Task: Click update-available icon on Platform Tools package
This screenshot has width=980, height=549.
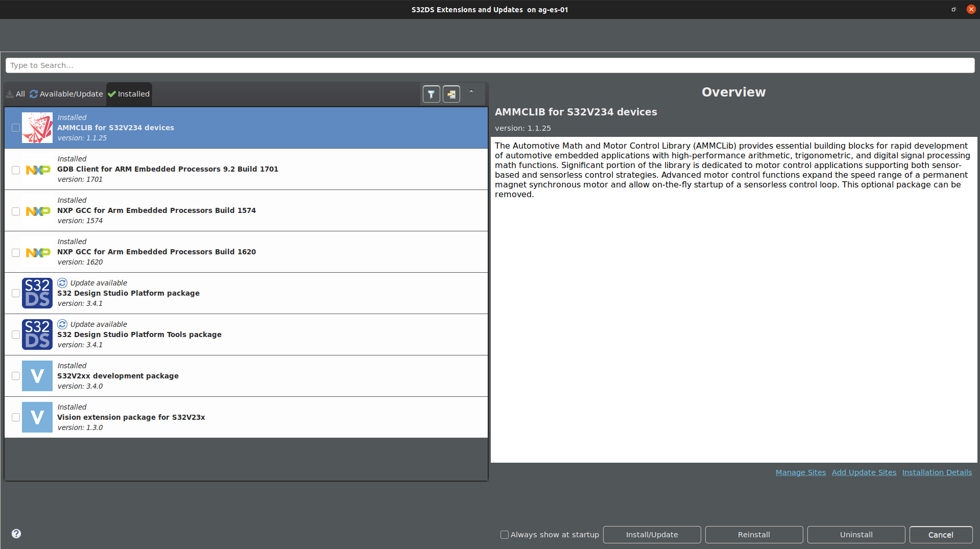Action: 62,324
